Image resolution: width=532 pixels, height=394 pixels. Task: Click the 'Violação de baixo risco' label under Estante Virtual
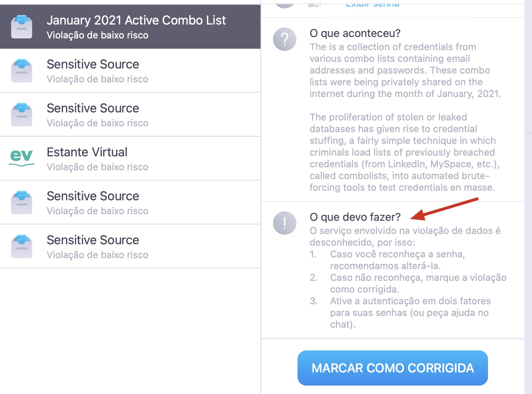(97, 167)
